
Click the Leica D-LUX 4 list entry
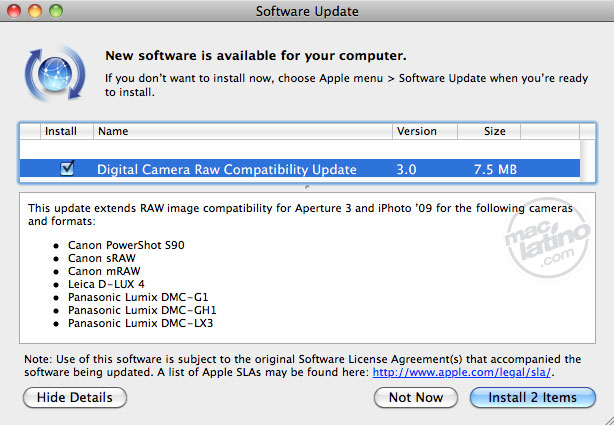[106, 284]
